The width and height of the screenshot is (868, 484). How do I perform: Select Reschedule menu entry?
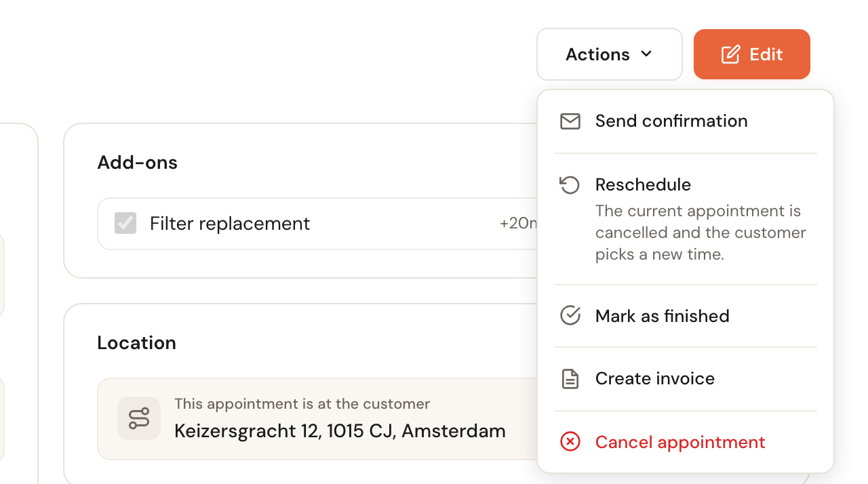click(686, 219)
